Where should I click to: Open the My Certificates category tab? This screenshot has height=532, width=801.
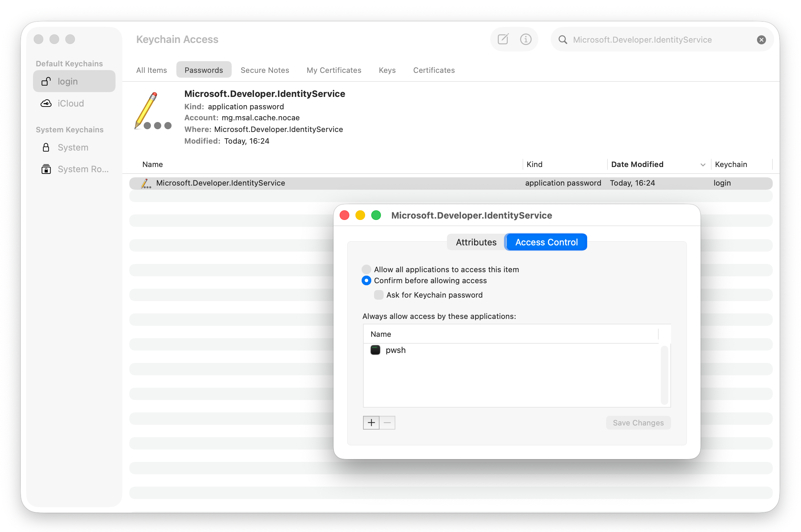(x=334, y=70)
